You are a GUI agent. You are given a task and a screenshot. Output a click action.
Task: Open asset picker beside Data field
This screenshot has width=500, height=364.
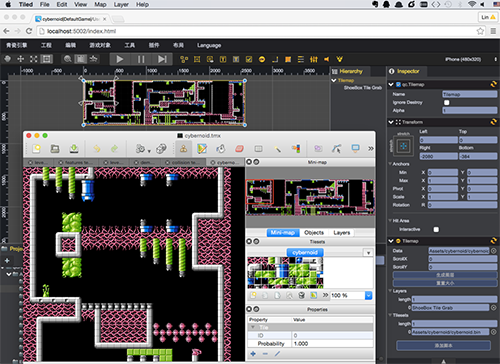(x=494, y=250)
